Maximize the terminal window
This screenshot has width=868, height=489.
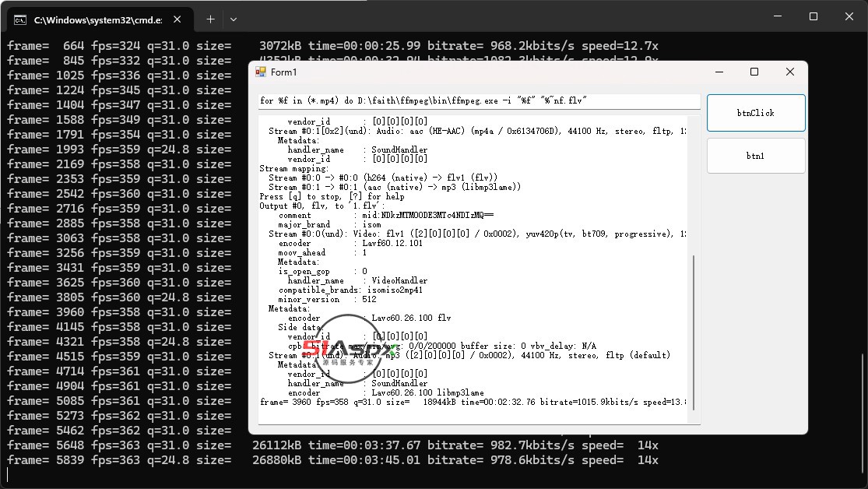[814, 16]
